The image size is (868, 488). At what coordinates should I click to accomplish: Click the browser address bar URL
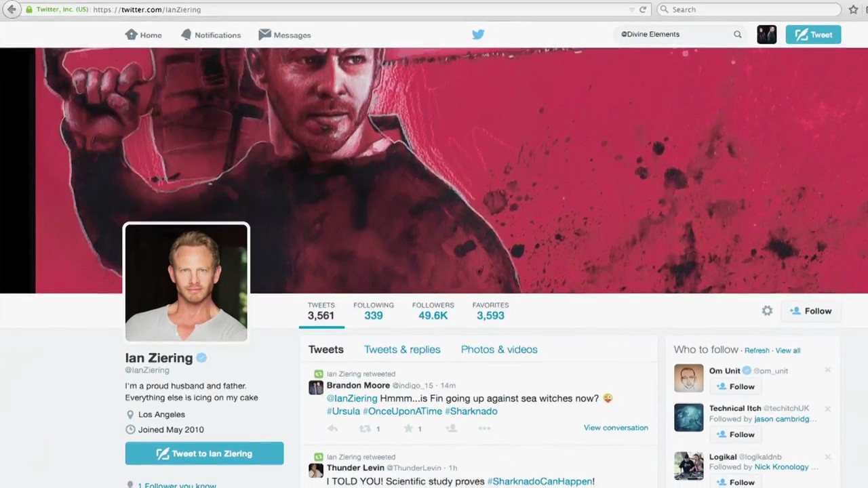coord(325,9)
